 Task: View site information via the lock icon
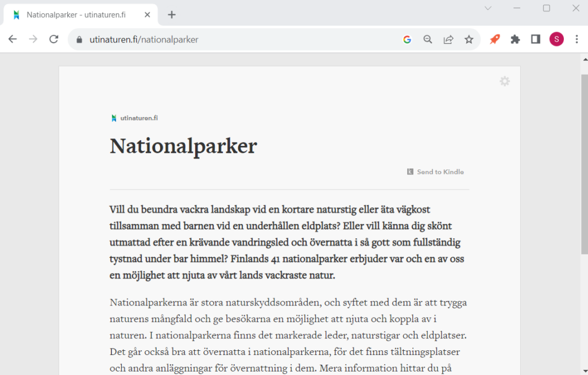pos(79,40)
